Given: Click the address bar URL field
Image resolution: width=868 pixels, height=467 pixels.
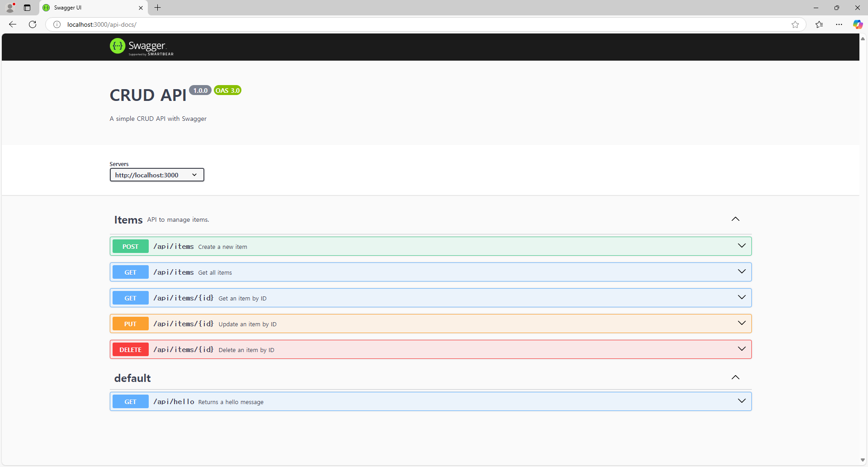Looking at the screenshot, I should coord(425,24).
